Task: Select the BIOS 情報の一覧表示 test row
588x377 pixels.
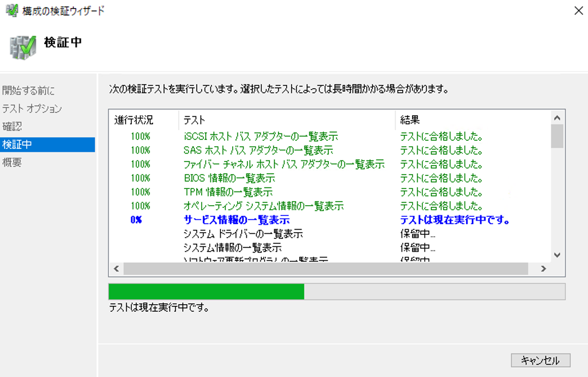Action: coord(229,178)
